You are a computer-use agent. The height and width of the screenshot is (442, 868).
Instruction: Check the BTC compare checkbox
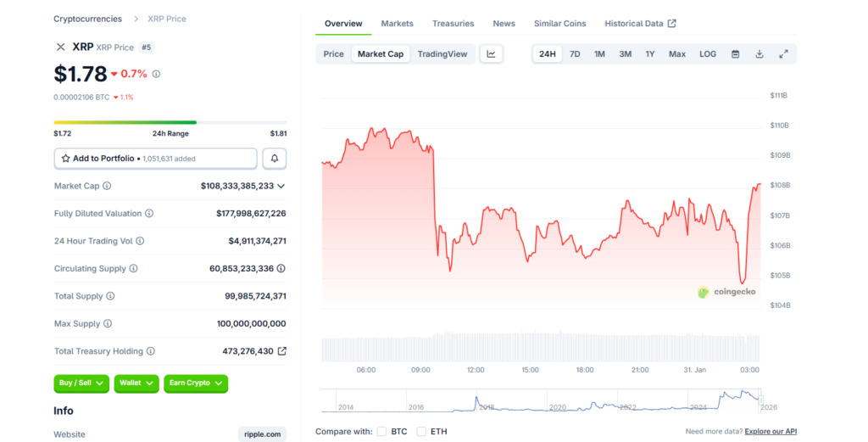click(381, 432)
